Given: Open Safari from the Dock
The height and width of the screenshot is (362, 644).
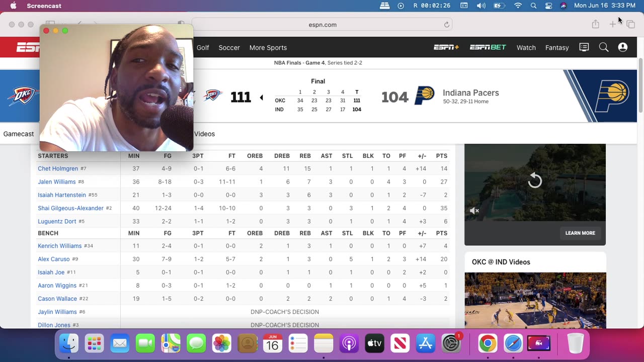Looking at the screenshot, I should (x=513, y=343).
